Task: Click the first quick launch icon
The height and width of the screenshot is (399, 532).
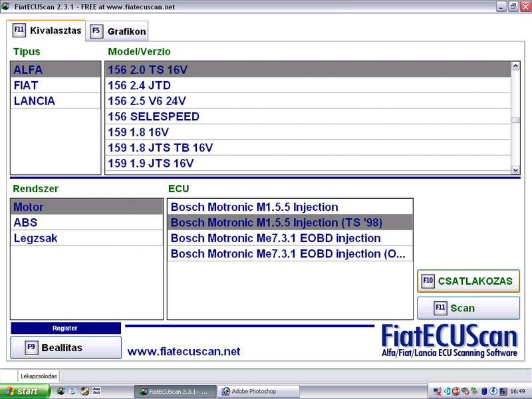Action: pyautogui.click(x=61, y=391)
